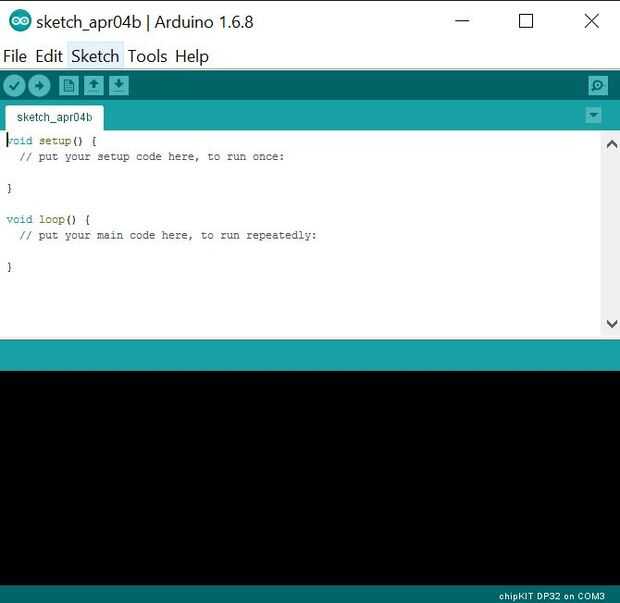Open the Tools menu

point(147,56)
